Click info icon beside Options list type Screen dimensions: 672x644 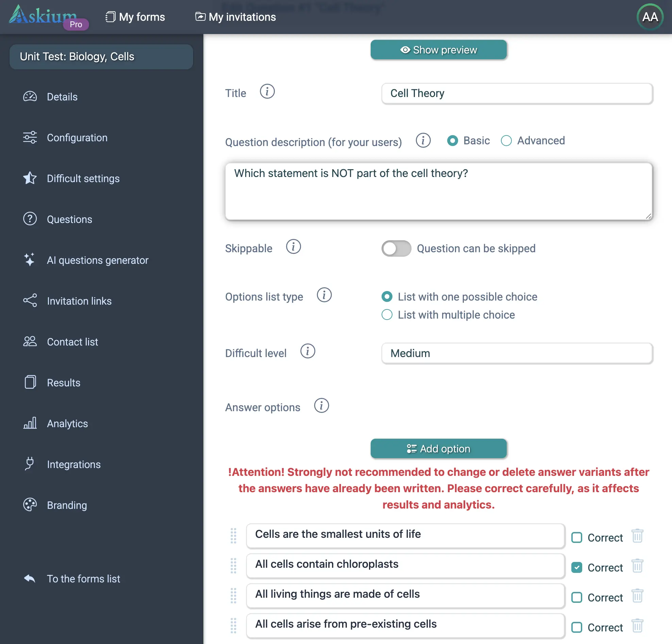pos(324,295)
